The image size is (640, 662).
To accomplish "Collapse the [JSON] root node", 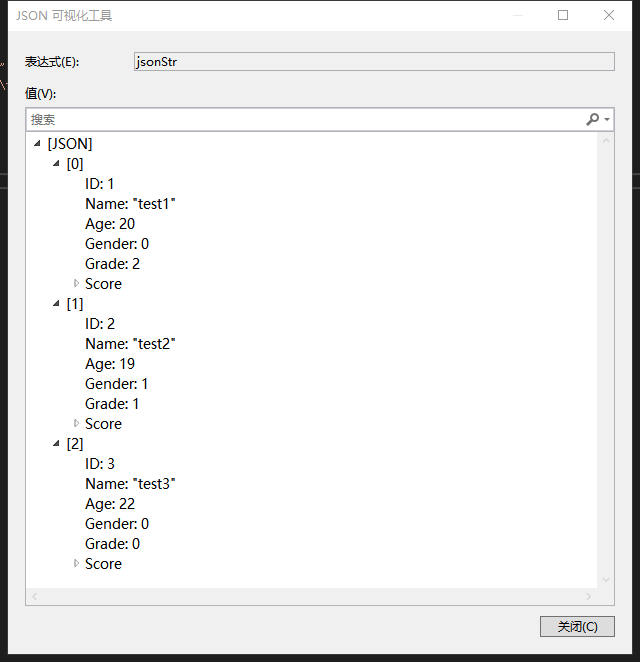I will click(x=37, y=144).
